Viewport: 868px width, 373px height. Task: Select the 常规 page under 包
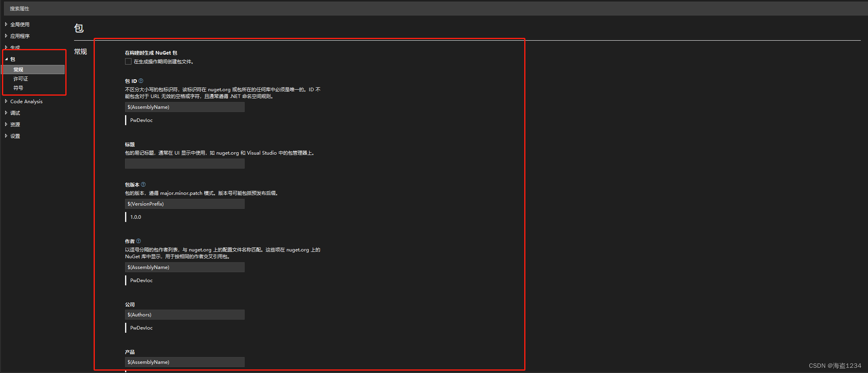[x=18, y=69]
